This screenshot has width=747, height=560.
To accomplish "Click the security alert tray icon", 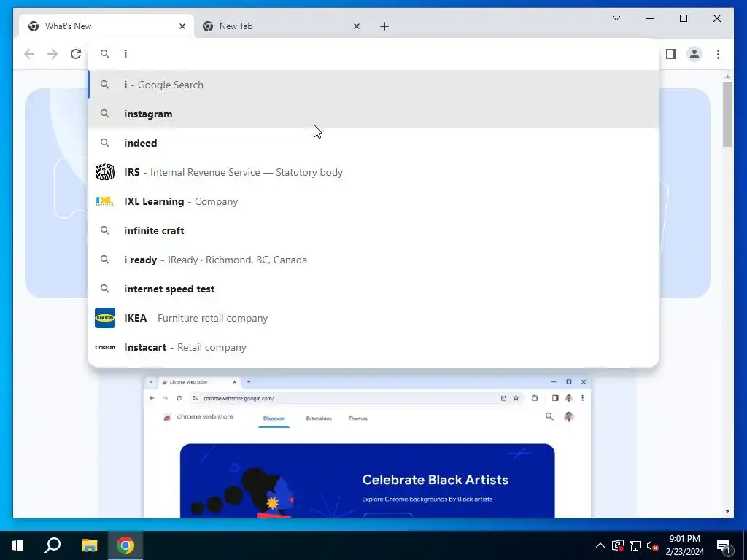I will [617, 545].
